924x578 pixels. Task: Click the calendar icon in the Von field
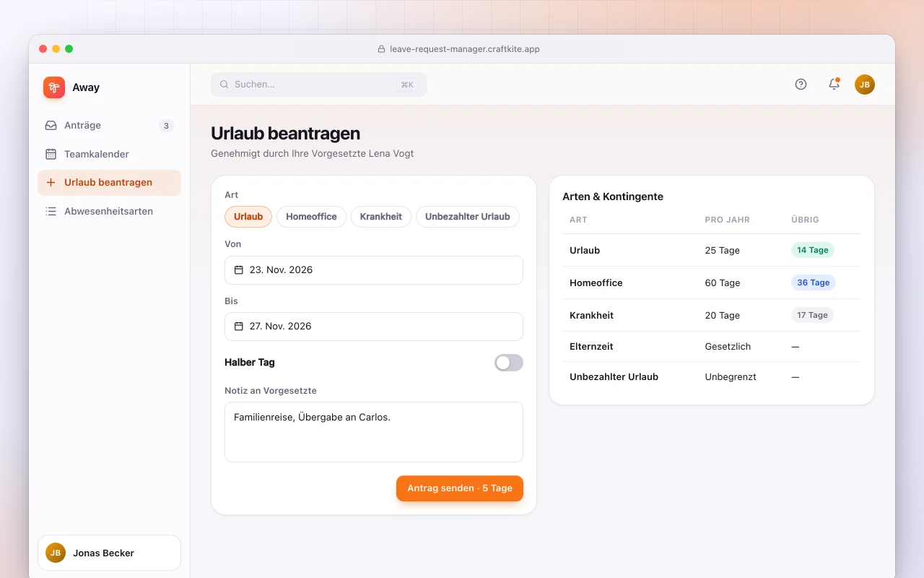(x=239, y=270)
